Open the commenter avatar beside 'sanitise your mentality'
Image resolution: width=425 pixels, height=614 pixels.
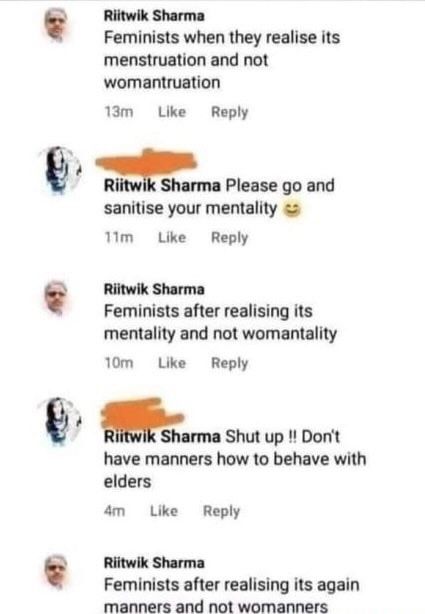pyautogui.click(x=60, y=170)
